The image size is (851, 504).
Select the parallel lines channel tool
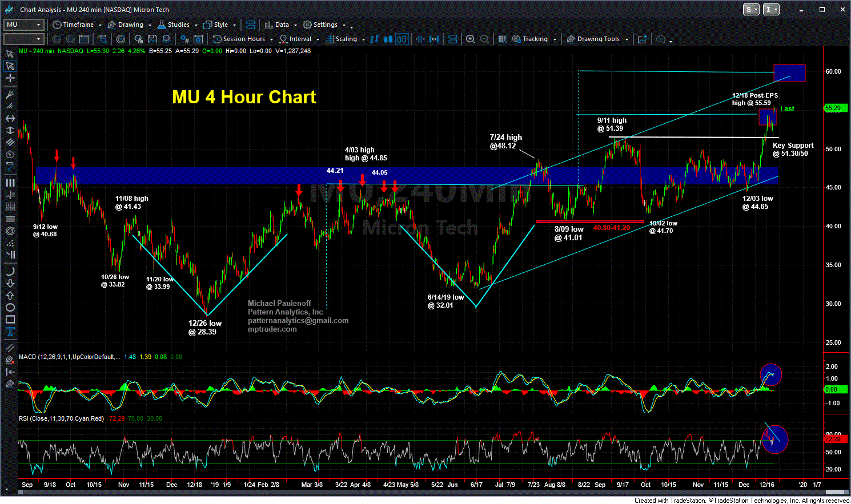10,142
